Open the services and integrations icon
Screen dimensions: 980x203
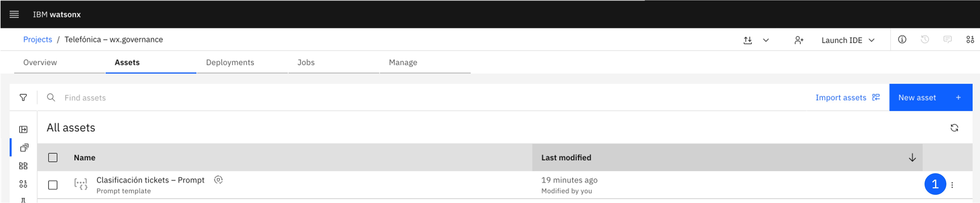(x=970, y=40)
